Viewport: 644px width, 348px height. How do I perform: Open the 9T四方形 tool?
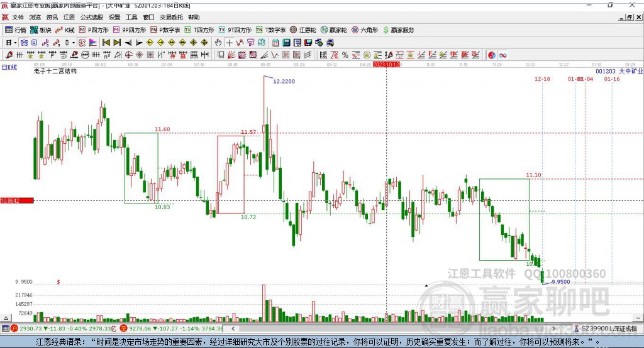click(235, 30)
